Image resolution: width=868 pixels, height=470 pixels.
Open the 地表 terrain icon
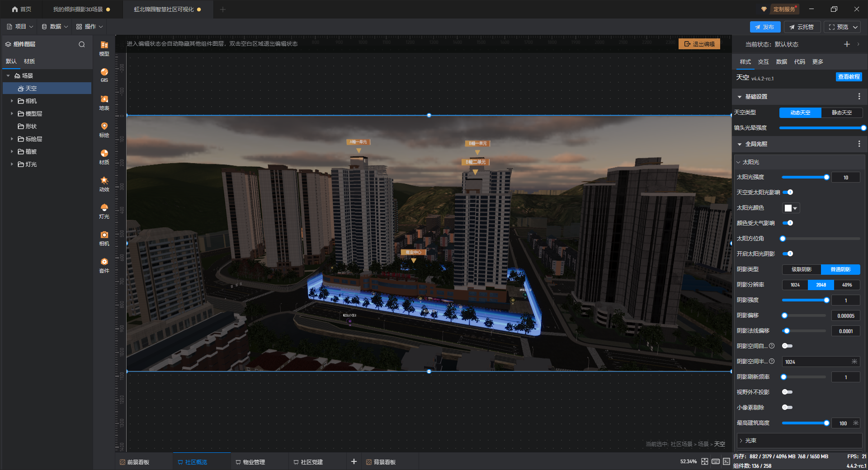click(x=104, y=103)
